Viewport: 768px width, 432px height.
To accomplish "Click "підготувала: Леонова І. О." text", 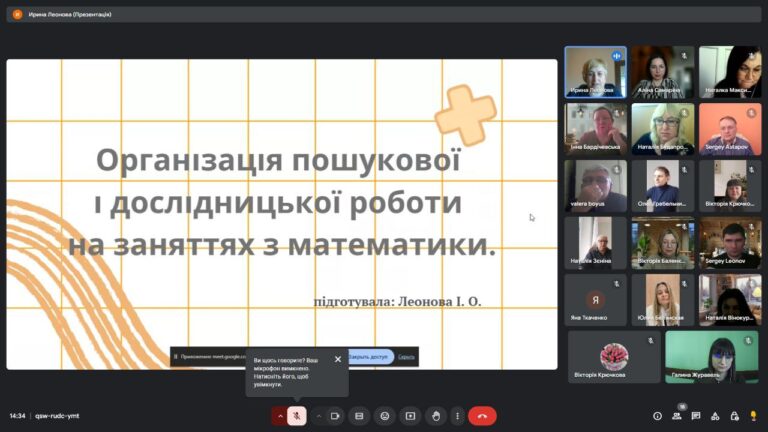I will (397, 302).
